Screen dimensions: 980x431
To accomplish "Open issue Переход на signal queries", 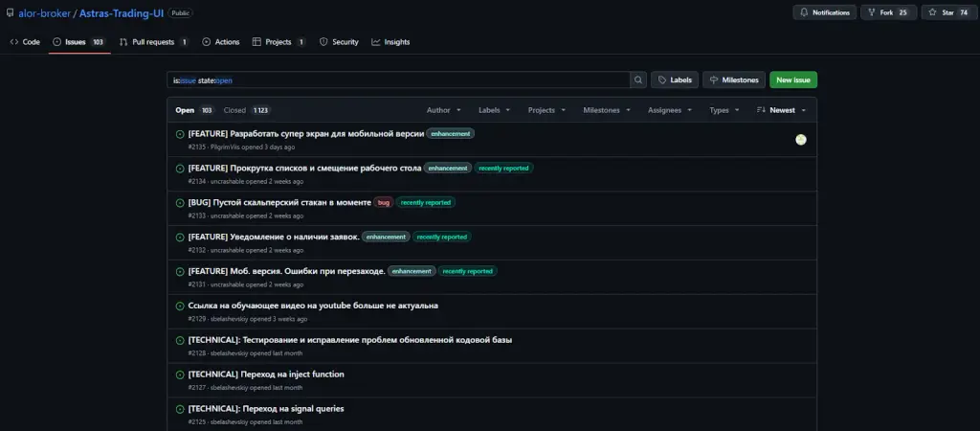I will pyautogui.click(x=266, y=408).
